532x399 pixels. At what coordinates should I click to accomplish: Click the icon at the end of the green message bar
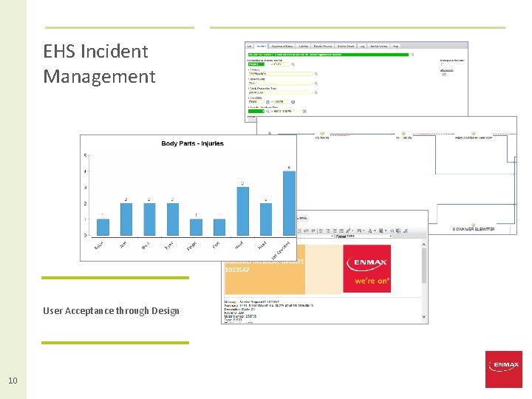pos(412,55)
